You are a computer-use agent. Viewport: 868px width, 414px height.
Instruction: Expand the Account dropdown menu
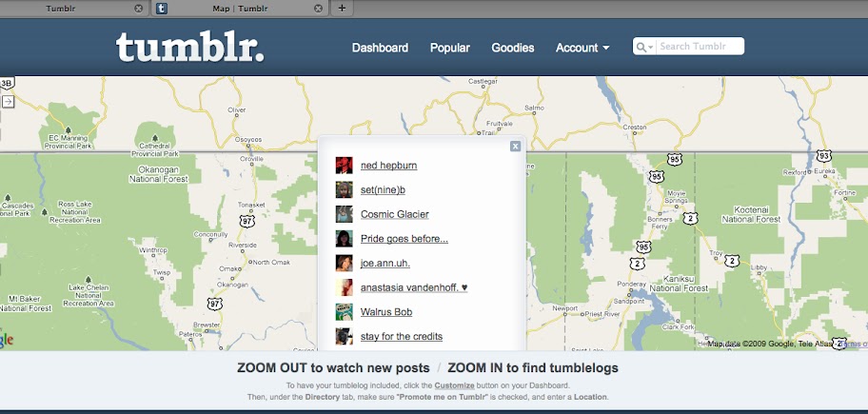click(582, 48)
